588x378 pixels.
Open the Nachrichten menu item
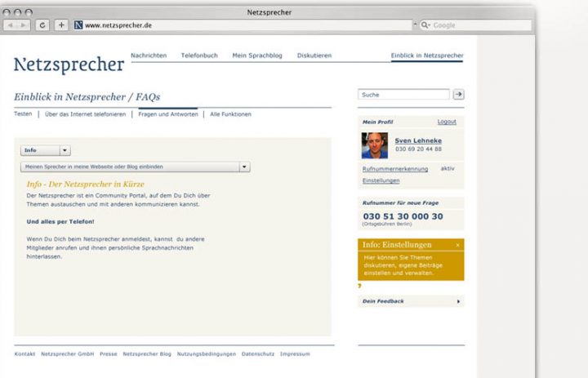149,56
